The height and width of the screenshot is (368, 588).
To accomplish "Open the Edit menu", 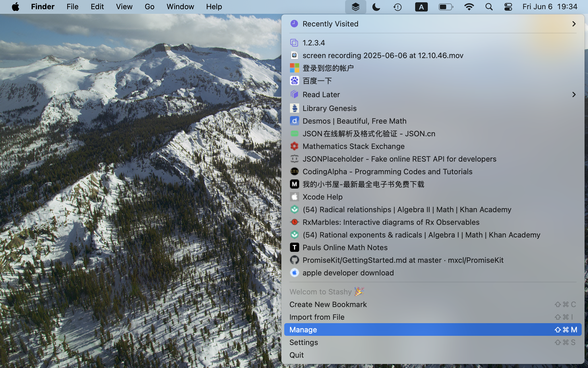I will (97, 7).
